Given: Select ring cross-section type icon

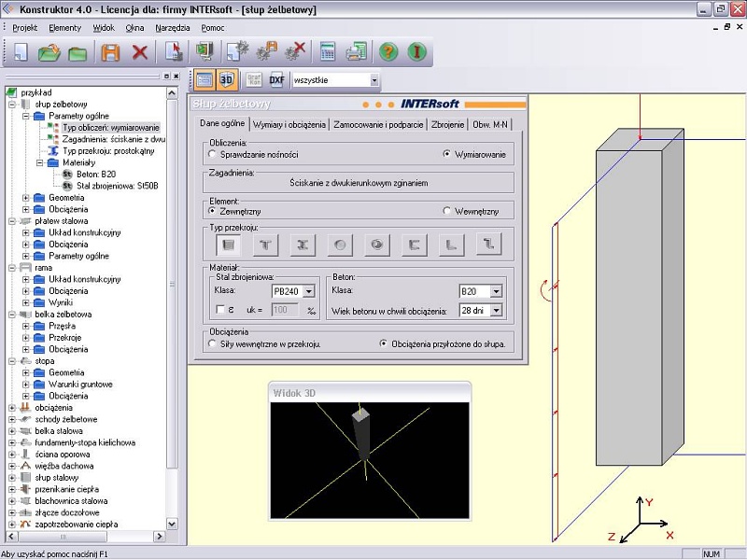Looking at the screenshot, I should click(377, 245).
